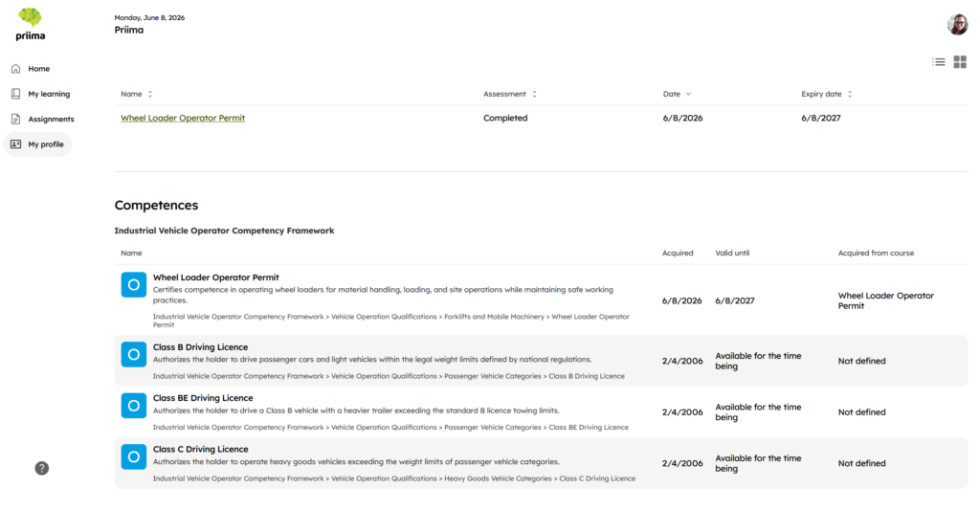Click the Valid until column header

(732, 254)
